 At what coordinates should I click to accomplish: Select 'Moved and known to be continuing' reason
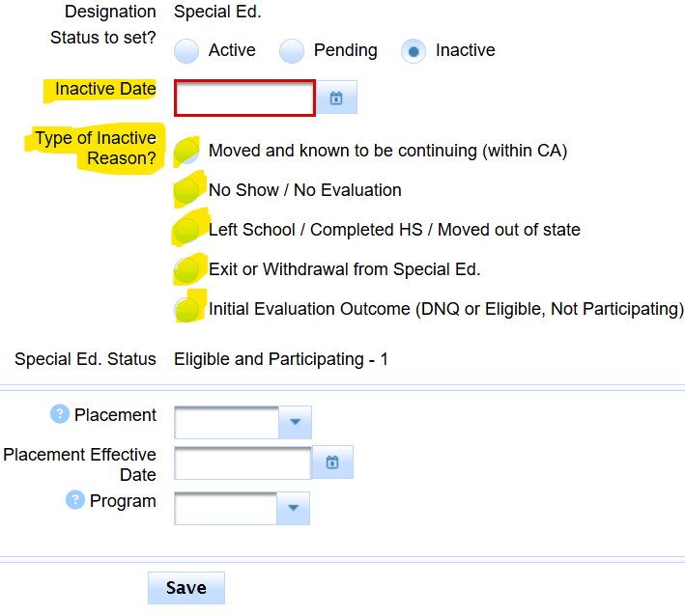point(187,151)
